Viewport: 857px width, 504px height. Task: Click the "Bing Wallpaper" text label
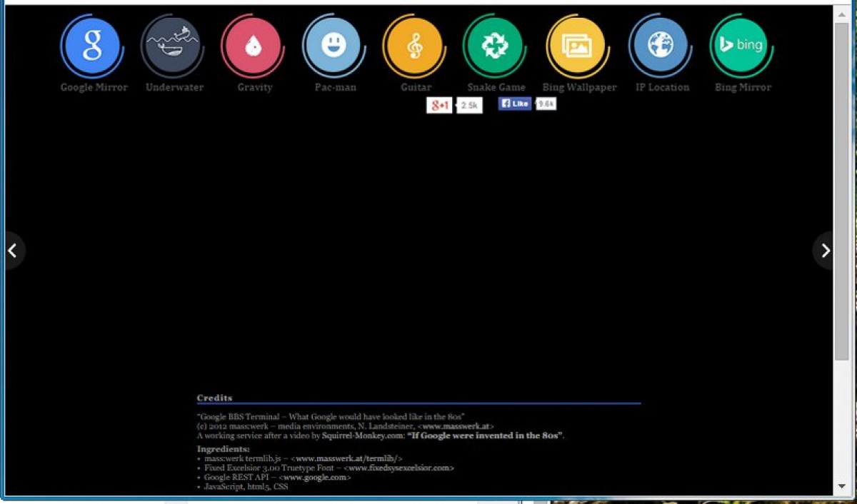(x=579, y=87)
